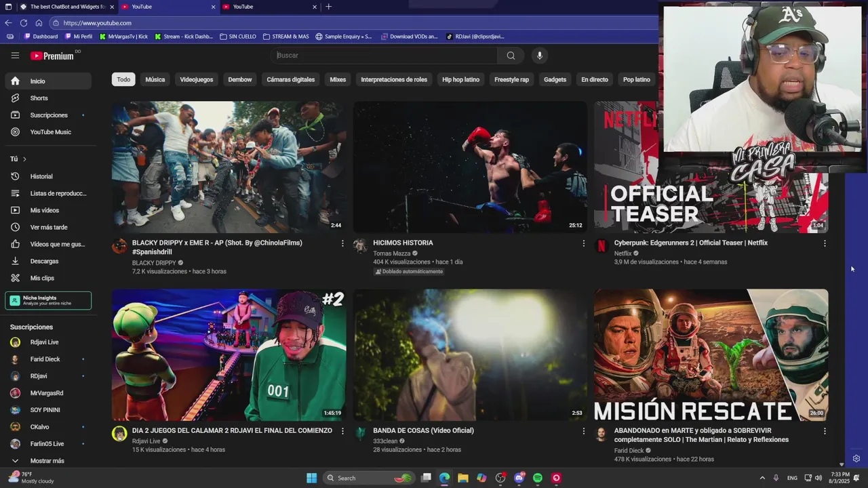Open Spotify from the taskbar
The height and width of the screenshot is (488, 868).
pos(538,478)
